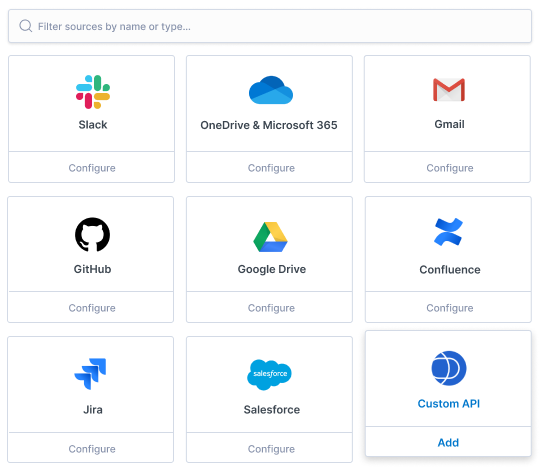540x470 pixels.
Task: Click the Slack logo icon
Action: click(93, 92)
